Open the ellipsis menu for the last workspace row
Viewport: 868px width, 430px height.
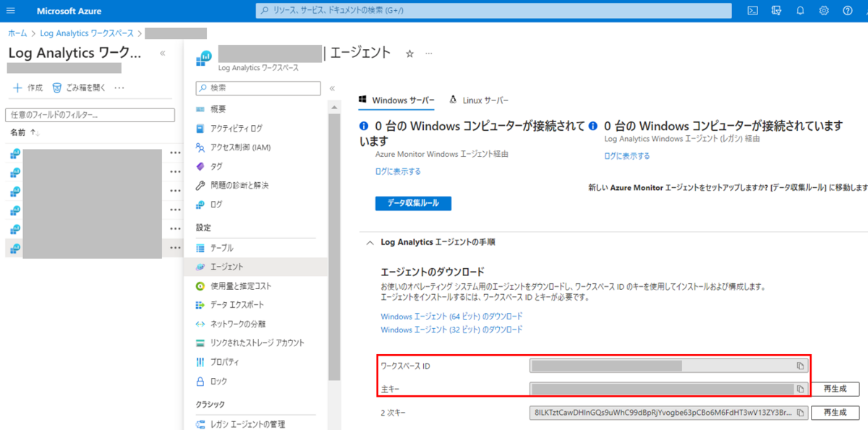point(176,248)
